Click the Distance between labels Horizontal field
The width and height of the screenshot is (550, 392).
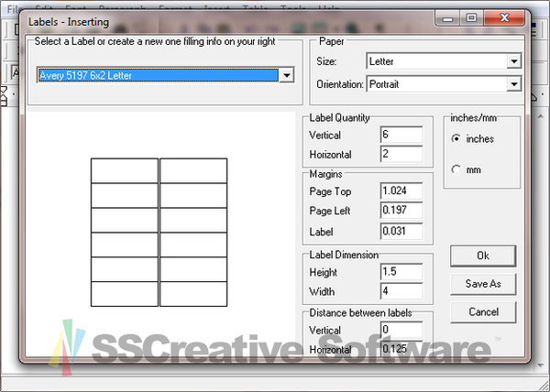click(x=401, y=349)
